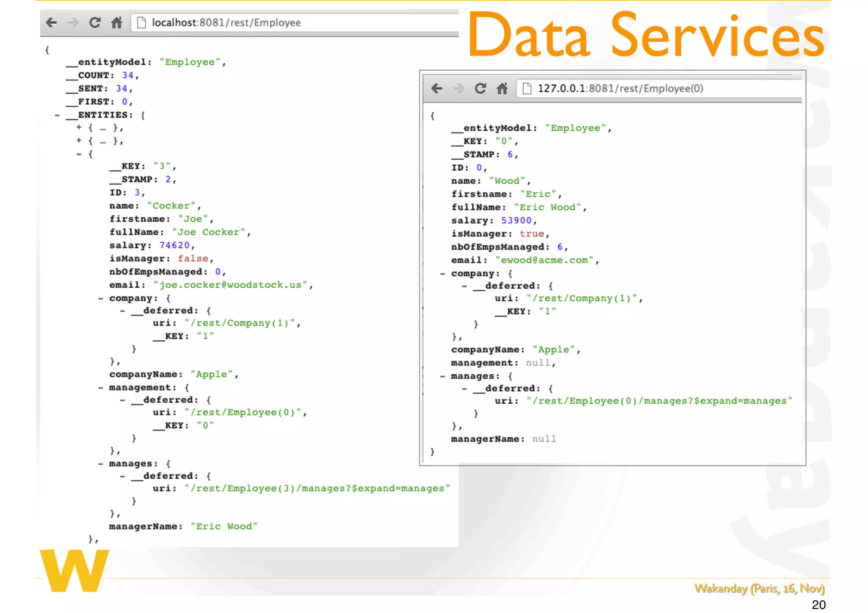This screenshot has width=868, height=613.
Task: Go back in the localhost browser window
Action: point(51,22)
